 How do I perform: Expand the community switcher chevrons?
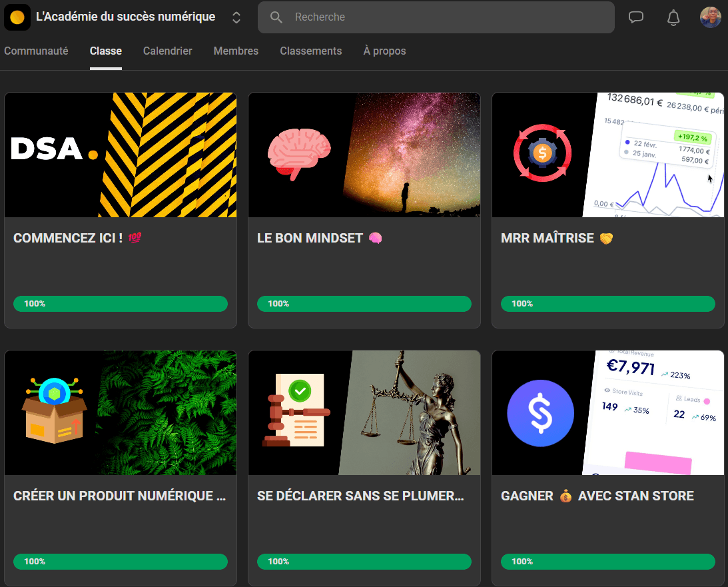[236, 17]
